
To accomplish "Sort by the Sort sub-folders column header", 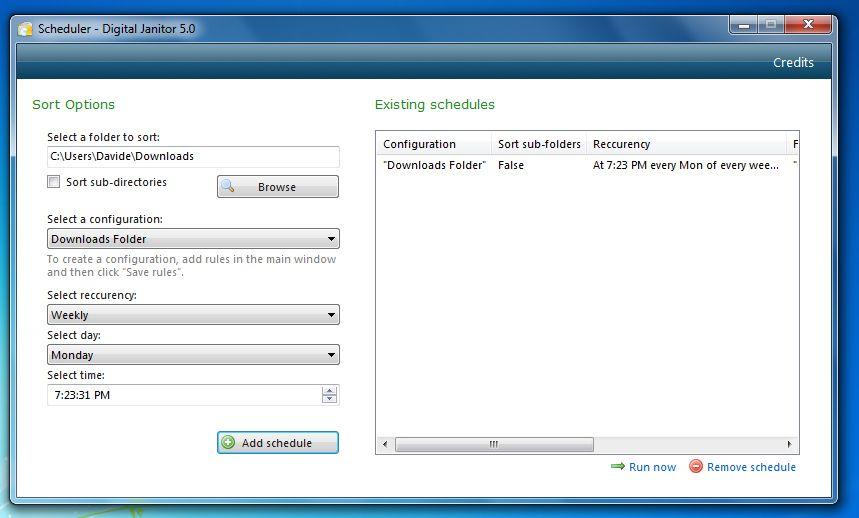I will click(539, 144).
